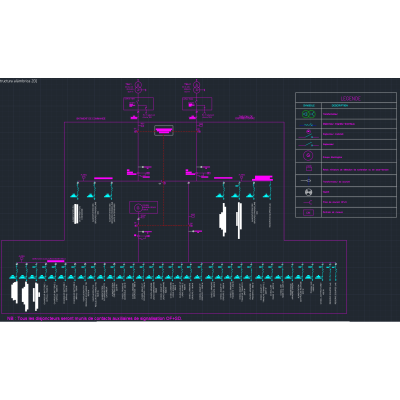400x400 pixels.
Task: Select the white round symbol in the legend
Action: click(x=308, y=192)
